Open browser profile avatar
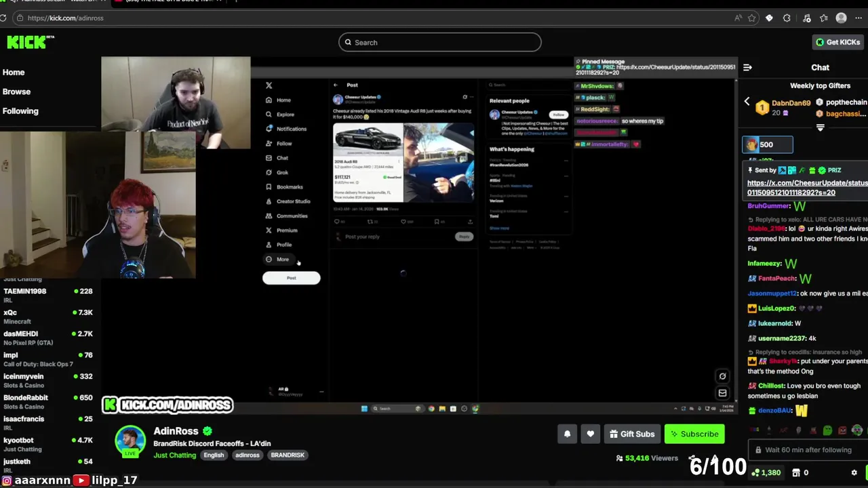 [842, 18]
